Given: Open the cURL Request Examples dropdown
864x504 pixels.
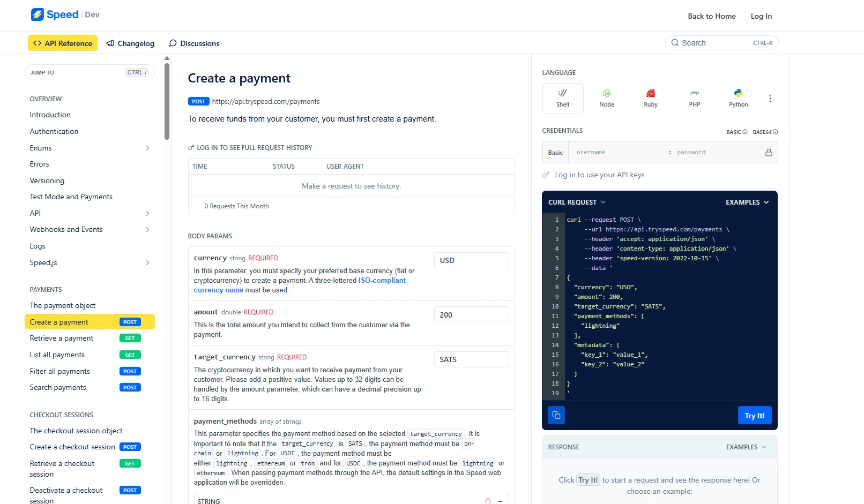Looking at the screenshot, I should click(747, 202).
